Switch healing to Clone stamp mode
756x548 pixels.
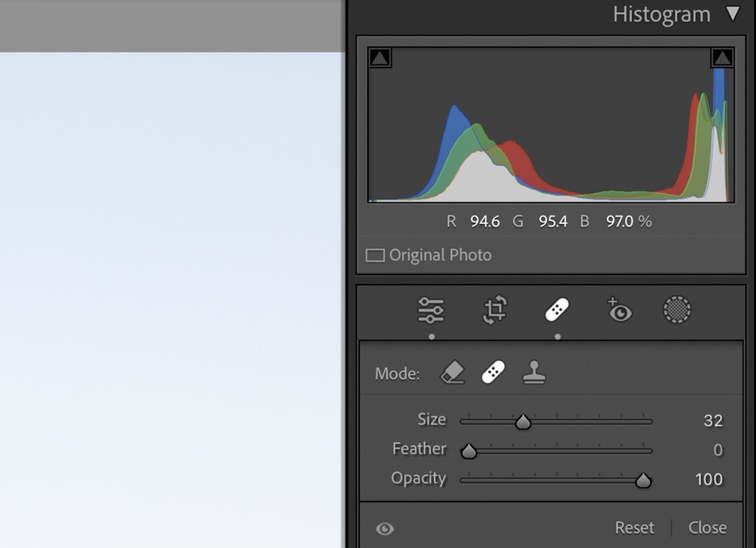(534, 373)
